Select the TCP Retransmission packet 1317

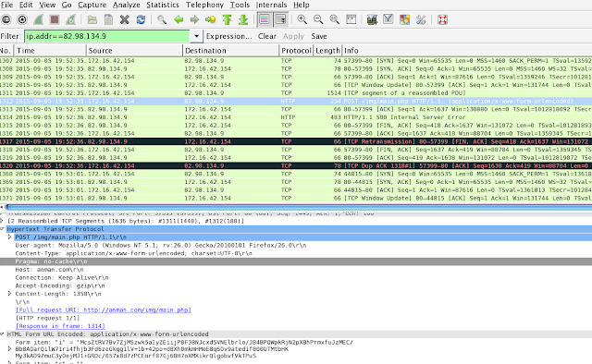(296, 141)
